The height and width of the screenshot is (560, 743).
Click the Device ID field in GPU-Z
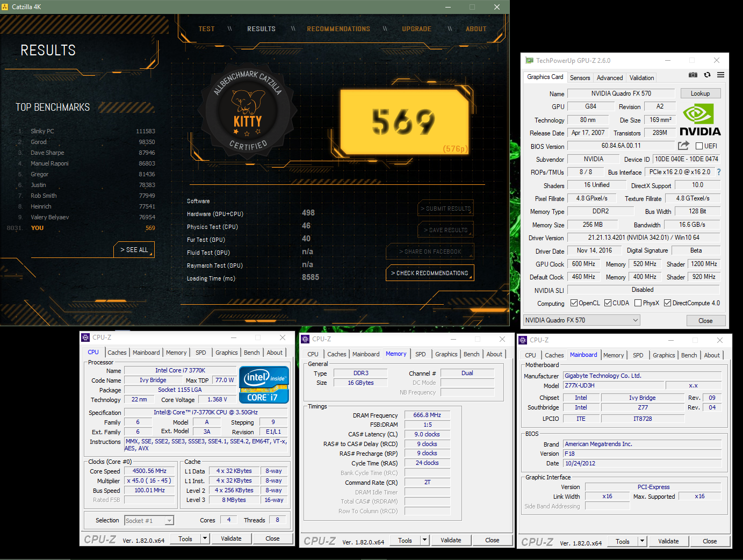(686, 159)
